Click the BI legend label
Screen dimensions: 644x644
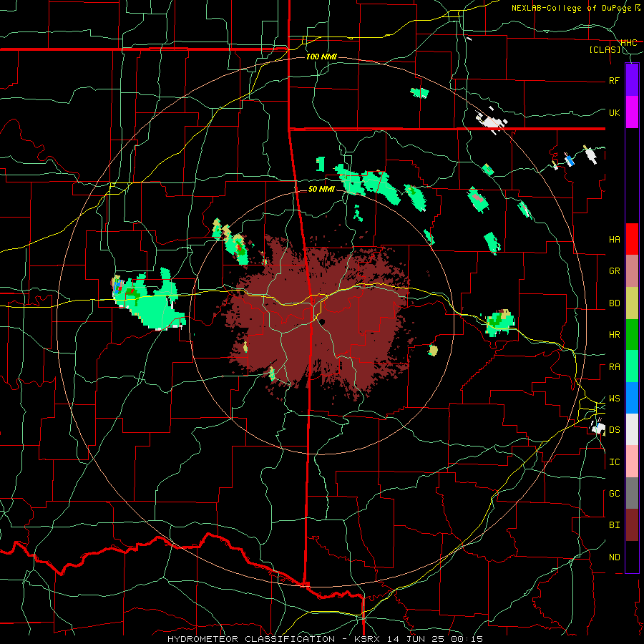tap(615, 525)
